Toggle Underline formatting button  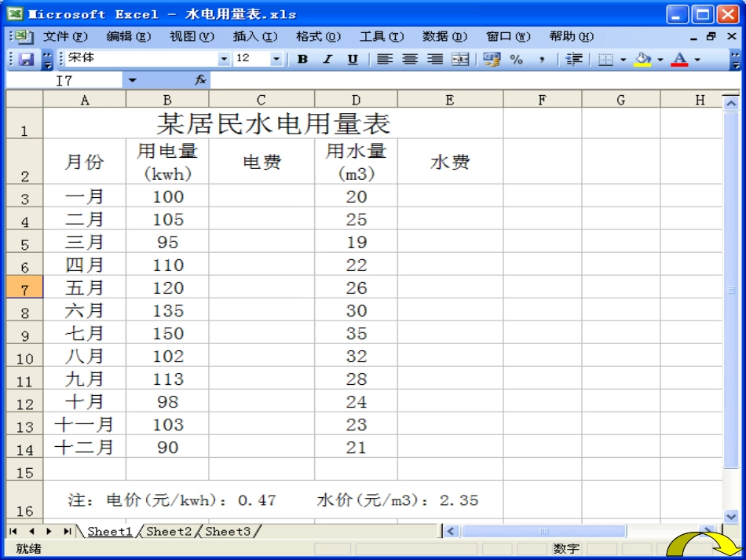click(352, 59)
